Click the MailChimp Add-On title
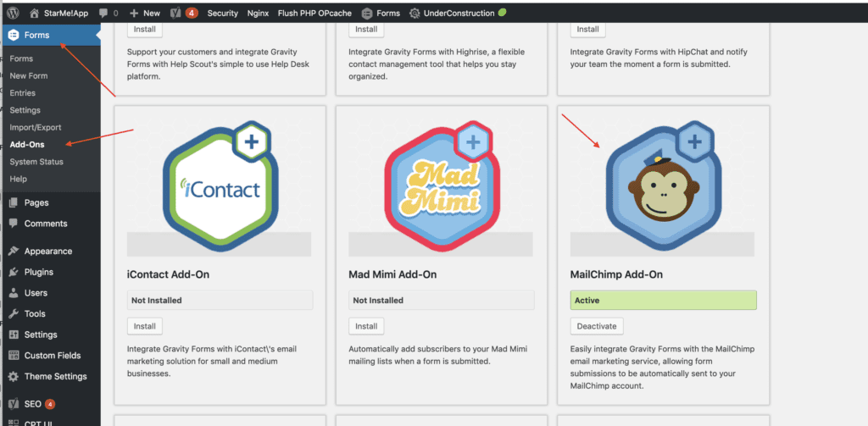868x426 pixels. click(616, 274)
